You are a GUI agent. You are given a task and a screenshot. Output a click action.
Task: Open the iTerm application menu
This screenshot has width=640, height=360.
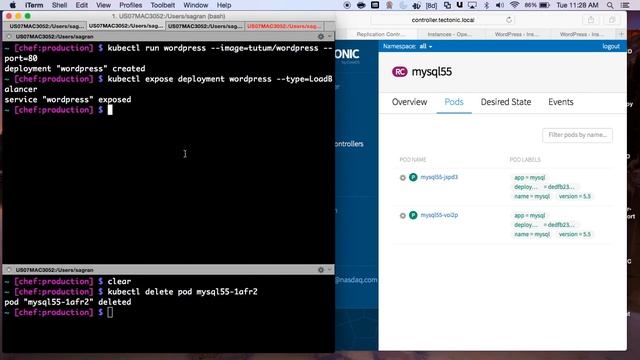pyautogui.click(x=34, y=5)
